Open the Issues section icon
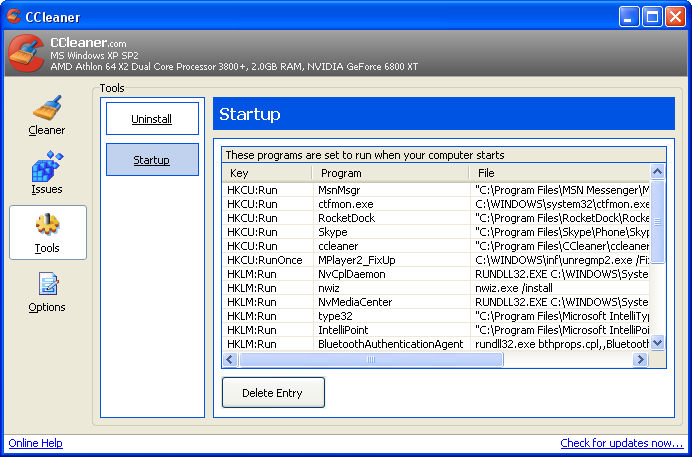This screenshot has width=692, height=457. click(x=47, y=166)
